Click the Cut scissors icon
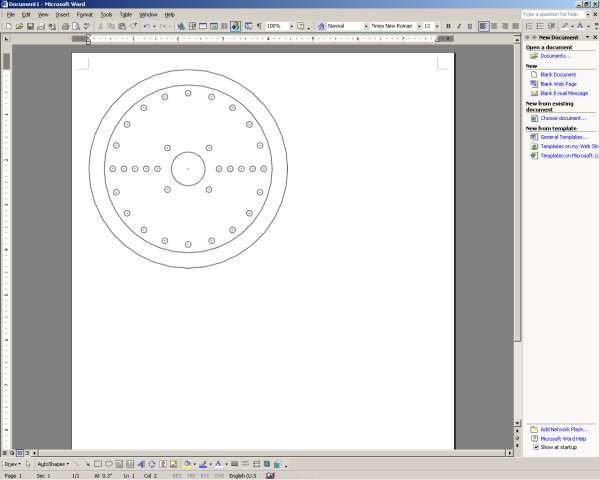 click(x=100, y=26)
